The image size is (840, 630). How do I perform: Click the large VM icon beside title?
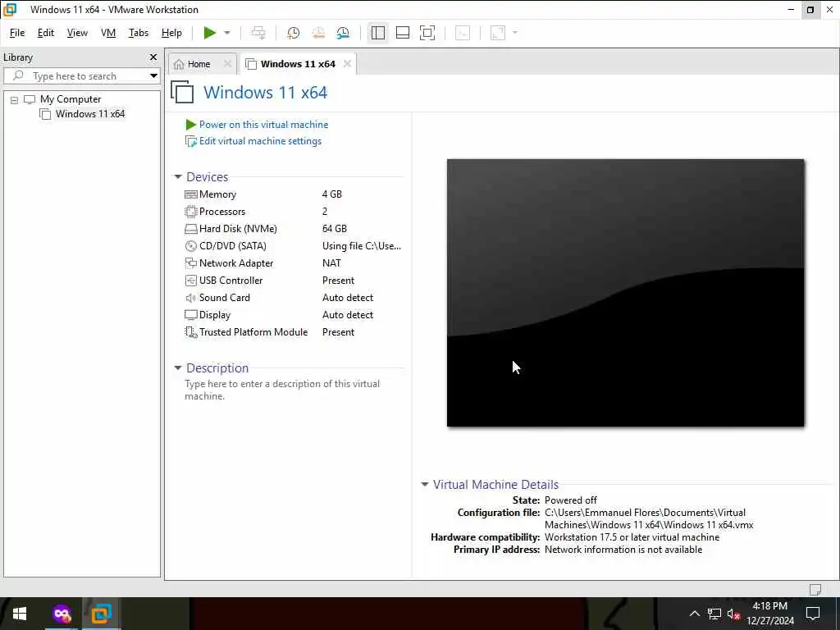(182, 92)
